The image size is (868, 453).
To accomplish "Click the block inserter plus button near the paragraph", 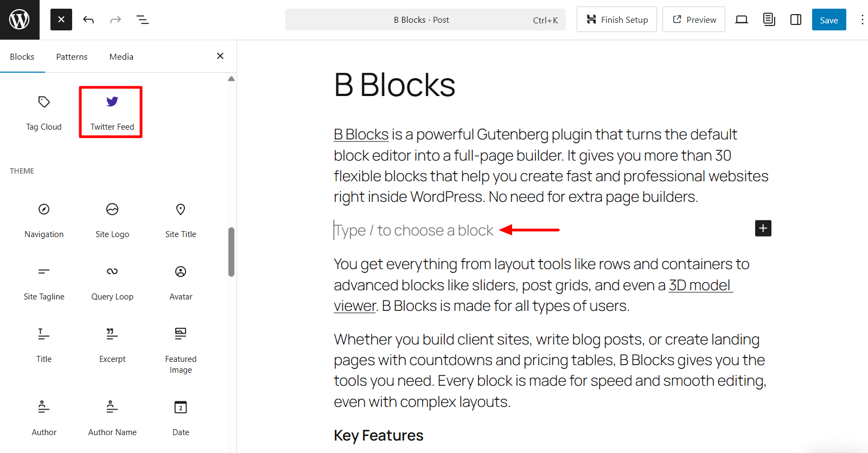I will click(x=763, y=228).
